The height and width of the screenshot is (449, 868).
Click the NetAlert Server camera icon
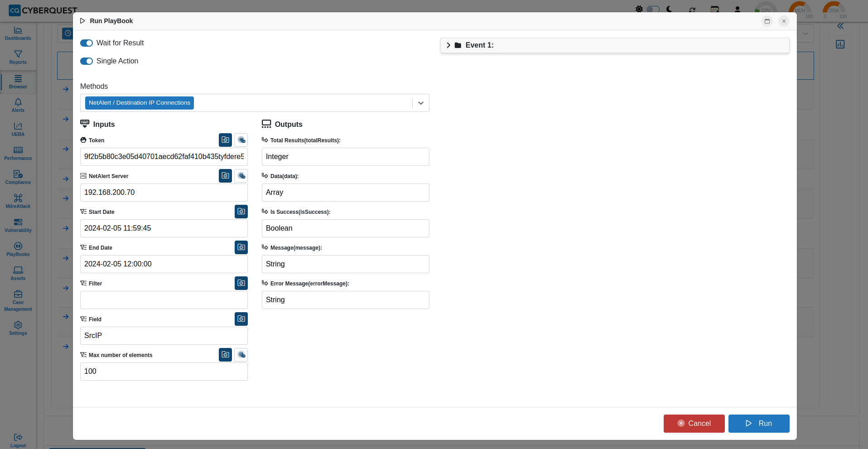coord(225,176)
